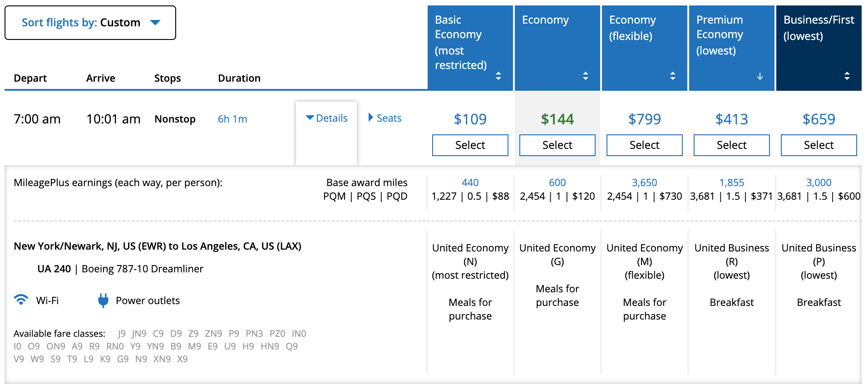Click the $109 price
The width and height of the screenshot is (868, 384).
pyautogui.click(x=470, y=119)
